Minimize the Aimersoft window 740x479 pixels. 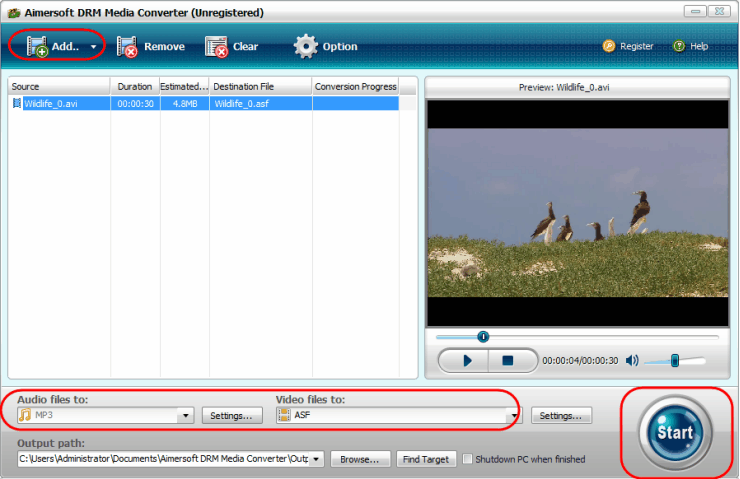coord(695,11)
